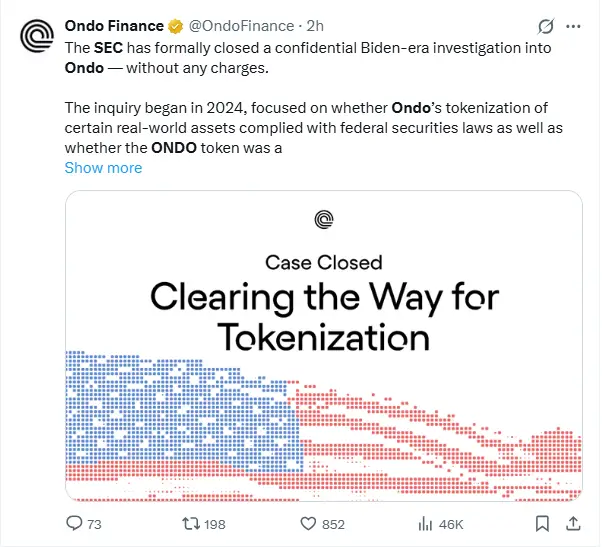602x547 pixels.
Task: Open Grok explain icon on the post
Action: coord(546,26)
